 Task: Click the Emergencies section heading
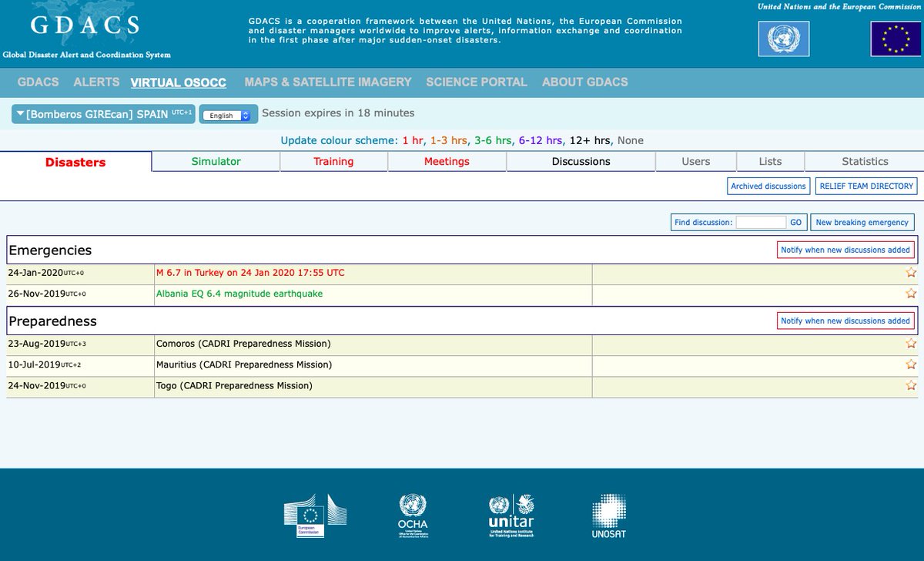(50, 250)
